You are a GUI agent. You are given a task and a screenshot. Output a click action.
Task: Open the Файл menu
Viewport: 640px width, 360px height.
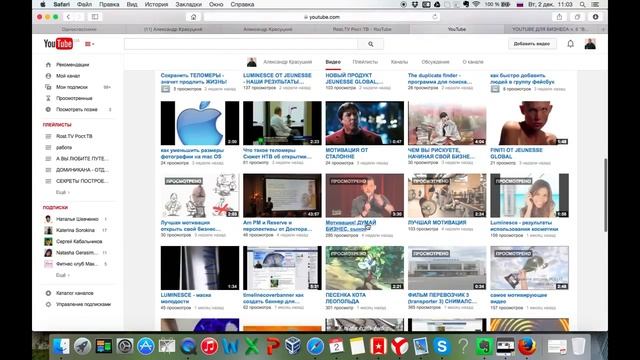[x=84, y=4]
